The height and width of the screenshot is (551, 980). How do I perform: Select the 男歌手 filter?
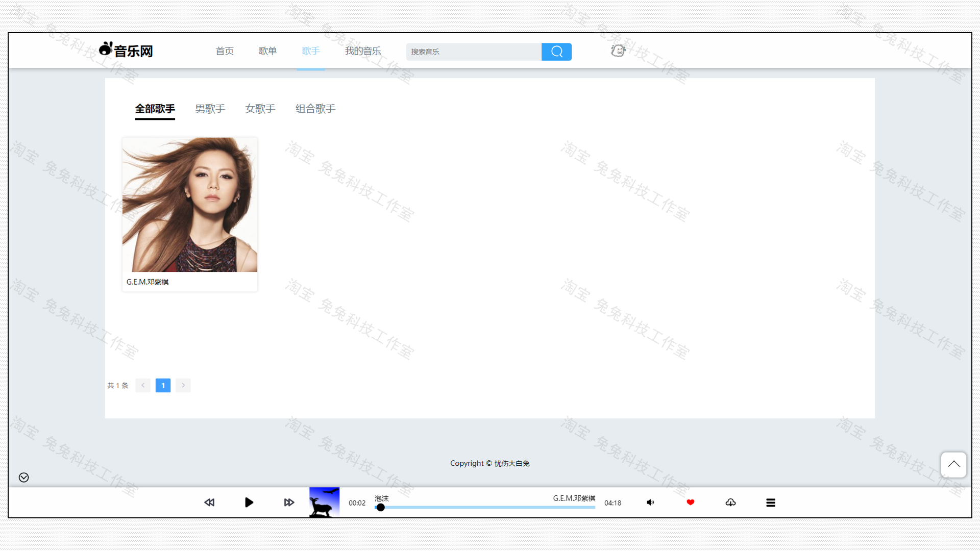pyautogui.click(x=210, y=109)
